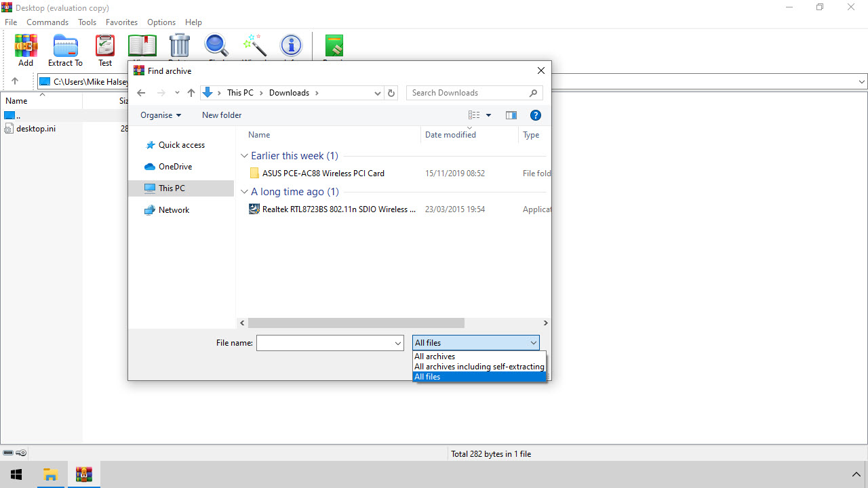868x488 pixels.
Task: Click This PC in the address breadcrumb
Action: (x=240, y=93)
